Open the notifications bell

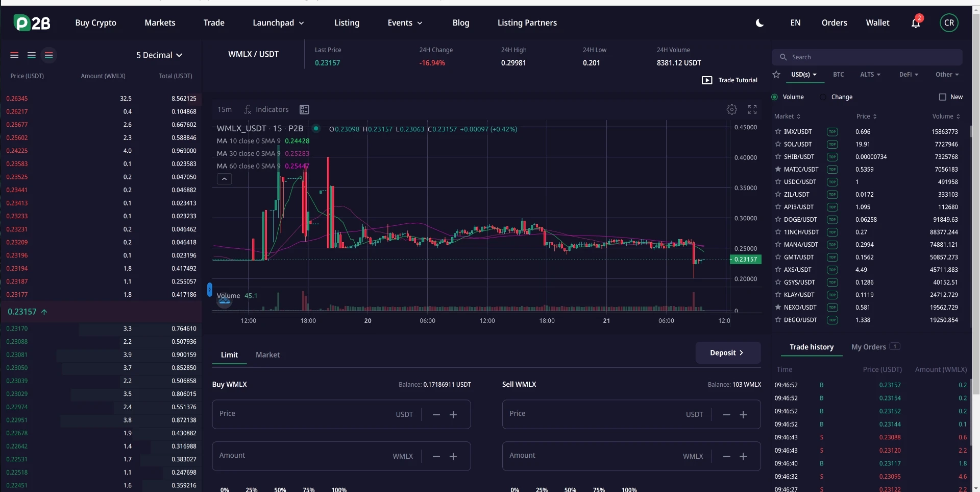tap(916, 22)
